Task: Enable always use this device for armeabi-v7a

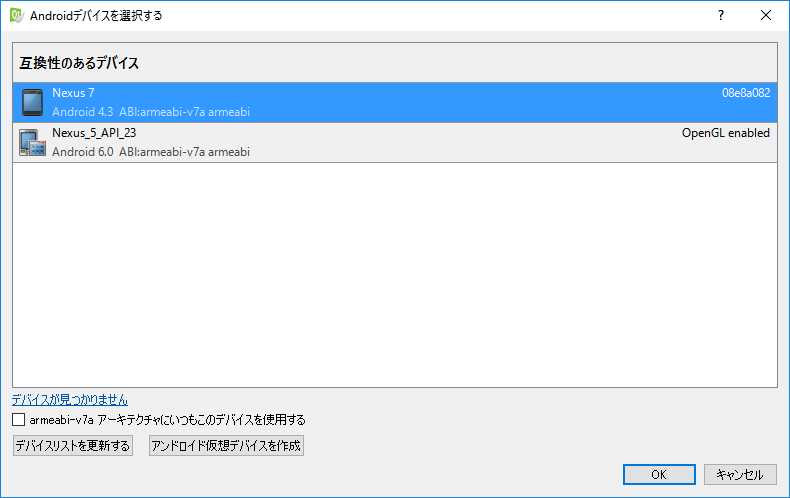Action: 19,419
